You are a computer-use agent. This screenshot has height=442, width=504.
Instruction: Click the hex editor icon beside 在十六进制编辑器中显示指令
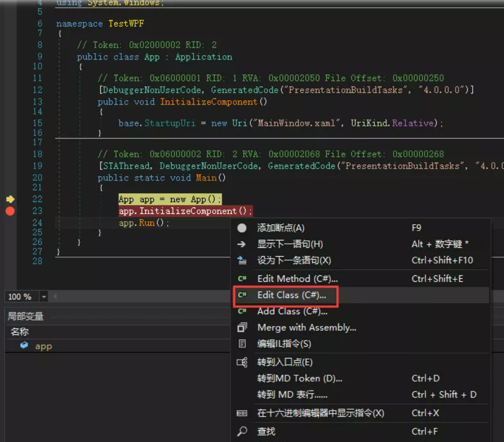tap(242, 413)
